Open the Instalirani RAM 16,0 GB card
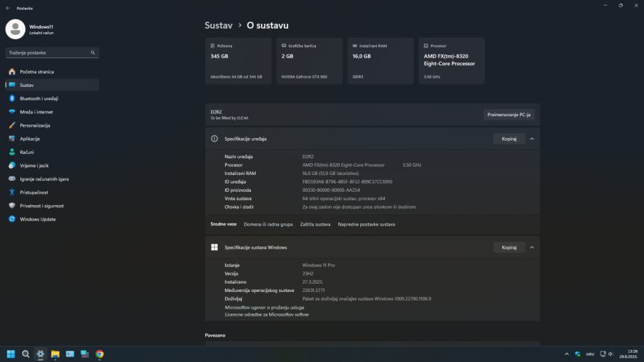644x362 pixels. (381, 61)
